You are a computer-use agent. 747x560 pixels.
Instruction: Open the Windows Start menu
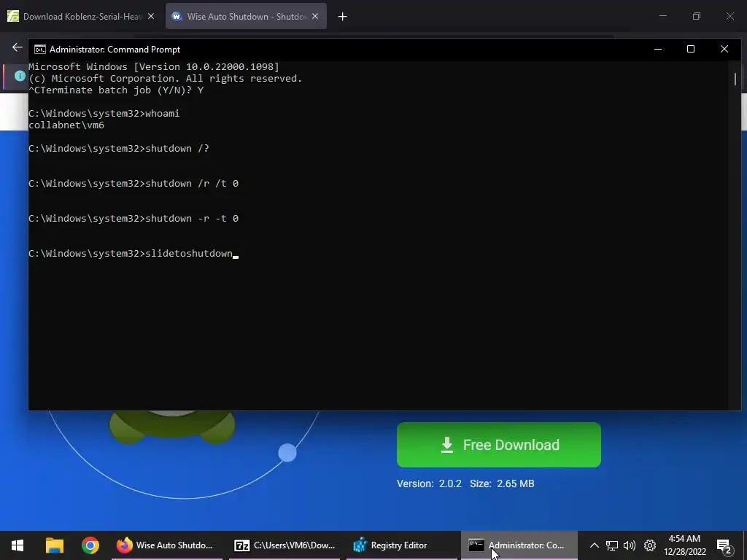(18, 545)
